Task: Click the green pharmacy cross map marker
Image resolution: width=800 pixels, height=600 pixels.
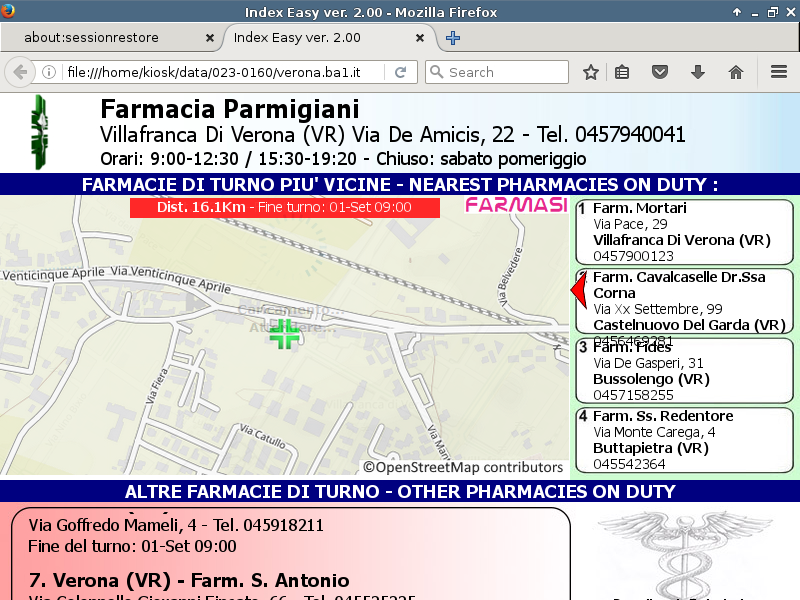Action: [x=285, y=333]
